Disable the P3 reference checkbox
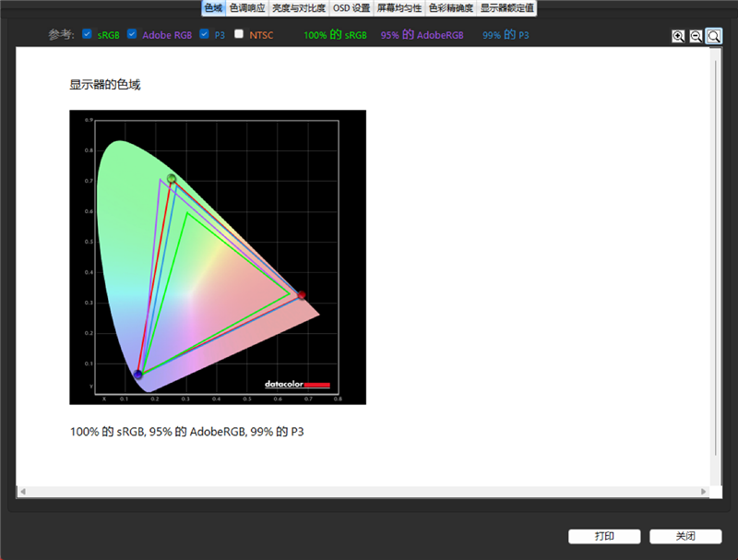The image size is (738, 560). point(204,34)
